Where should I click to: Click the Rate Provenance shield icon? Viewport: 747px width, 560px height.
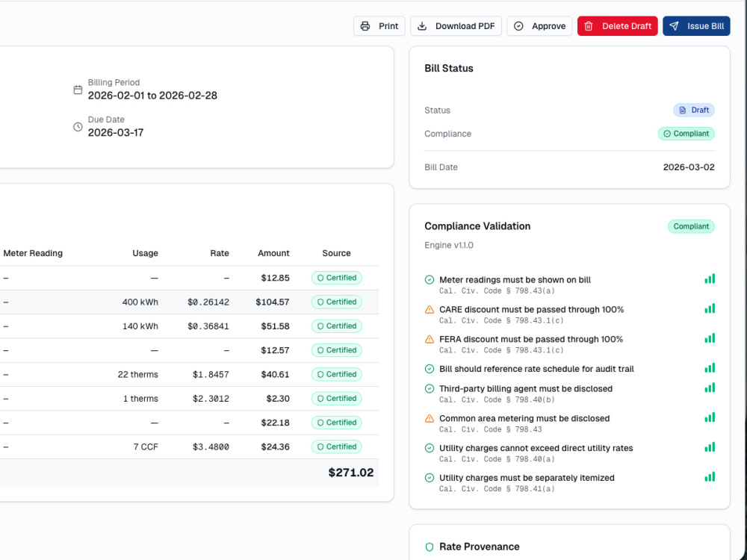pos(430,547)
